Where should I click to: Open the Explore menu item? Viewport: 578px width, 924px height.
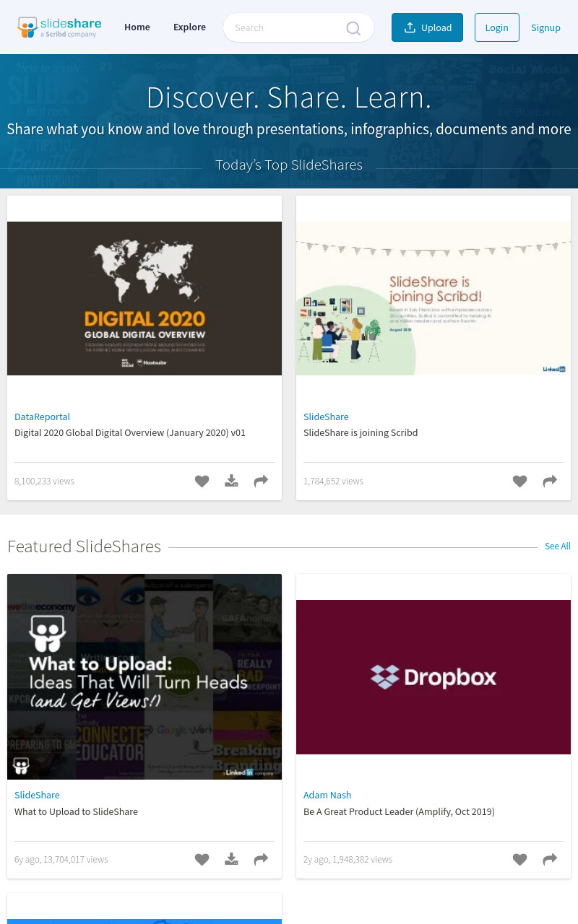tap(189, 27)
